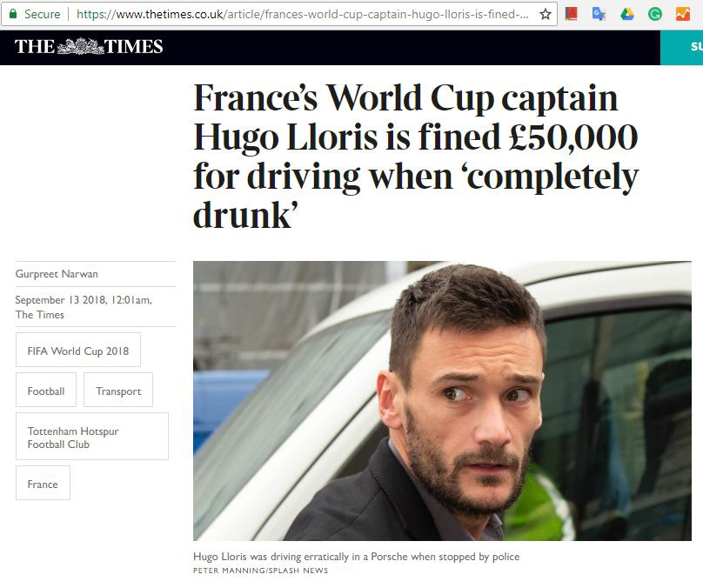The width and height of the screenshot is (703, 588).
Task: Click the orange chart extension icon
Action: coord(683,14)
